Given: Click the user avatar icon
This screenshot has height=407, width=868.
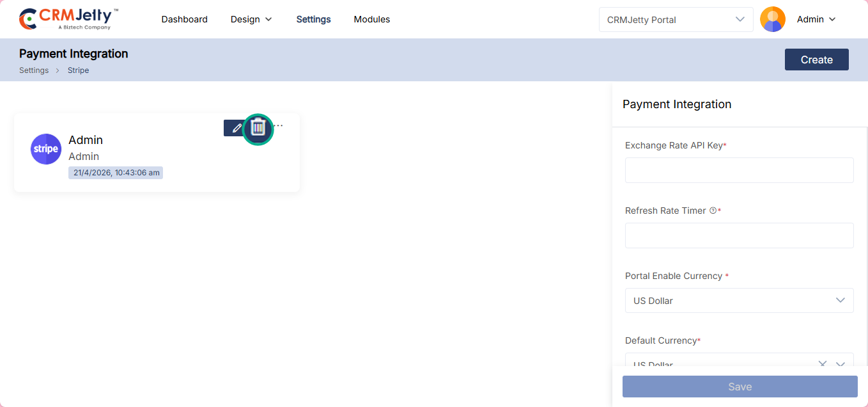Looking at the screenshot, I should [772, 19].
